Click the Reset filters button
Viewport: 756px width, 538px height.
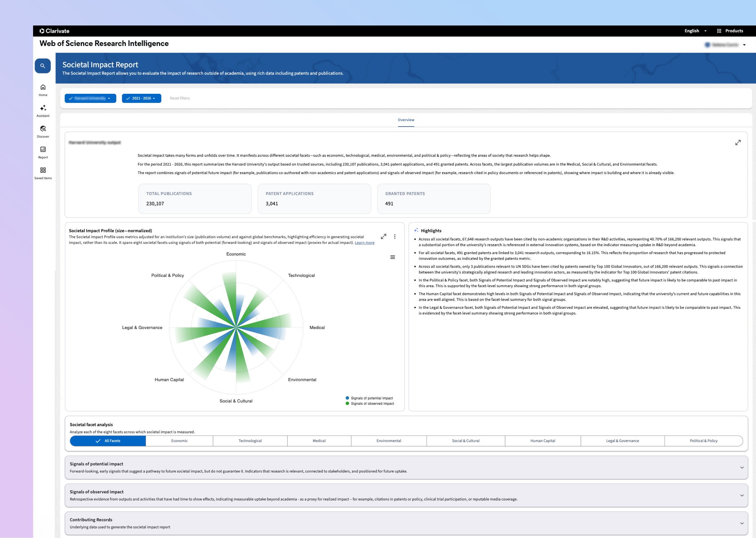(x=180, y=99)
